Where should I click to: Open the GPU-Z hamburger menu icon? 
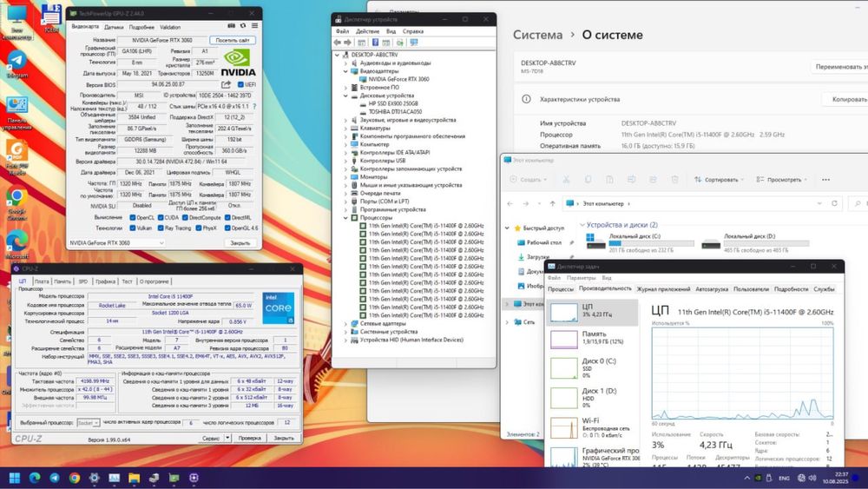[254, 25]
